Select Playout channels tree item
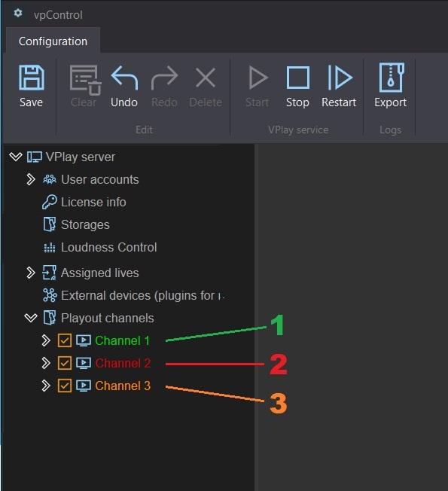This screenshot has height=491, width=448. (x=108, y=318)
